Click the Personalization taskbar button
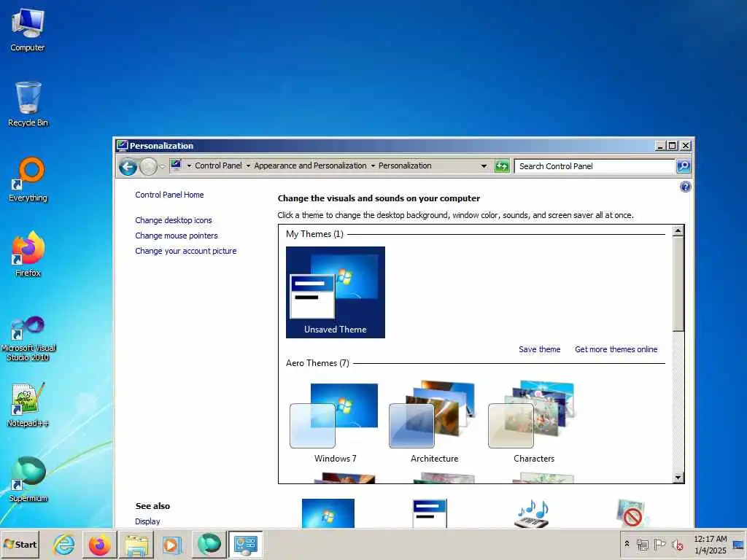Screen dimensions: 747x560 coord(245,544)
